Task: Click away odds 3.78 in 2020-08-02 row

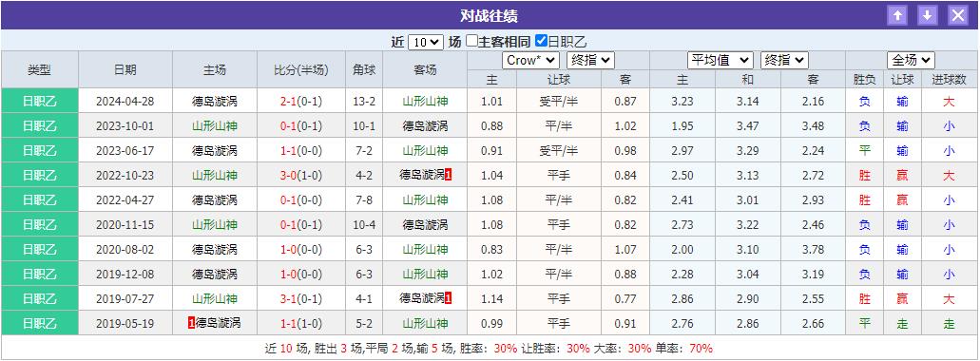Action: pyautogui.click(x=813, y=249)
